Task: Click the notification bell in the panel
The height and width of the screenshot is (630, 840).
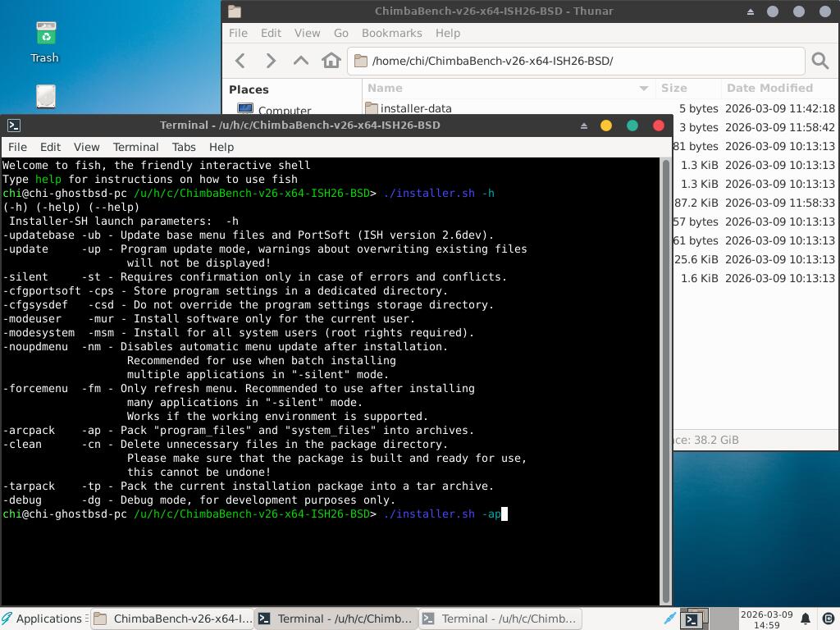Action: click(806, 619)
